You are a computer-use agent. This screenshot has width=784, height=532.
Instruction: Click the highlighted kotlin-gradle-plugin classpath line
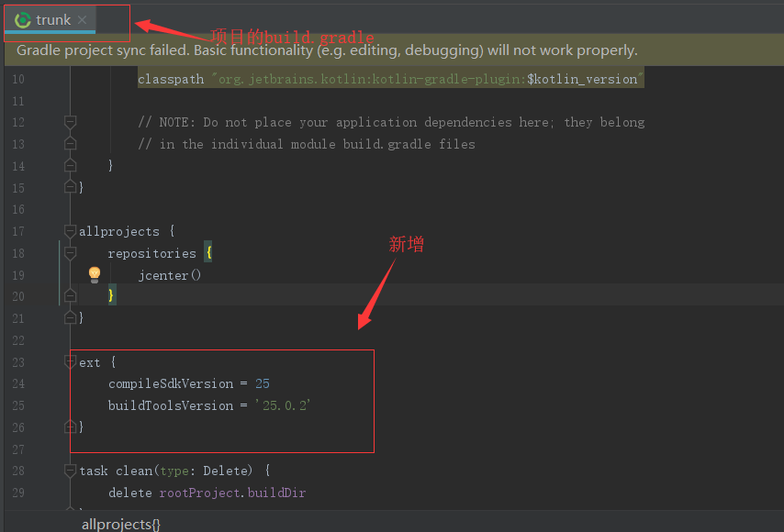[386, 79]
